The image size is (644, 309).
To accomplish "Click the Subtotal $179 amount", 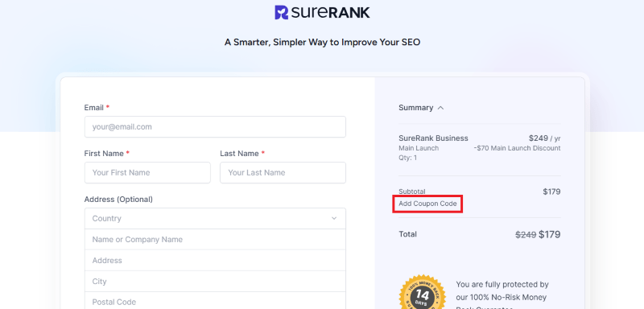I will coord(551,192).
